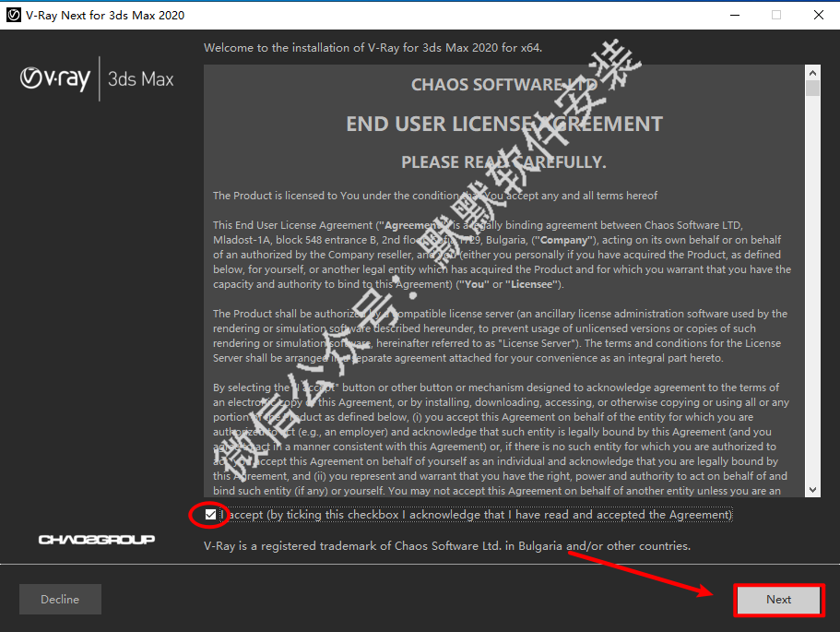This screenshot has width=840, height=632.
Task: Click the 'I accept' acknowledgement label text
Action: click(479, 515)
